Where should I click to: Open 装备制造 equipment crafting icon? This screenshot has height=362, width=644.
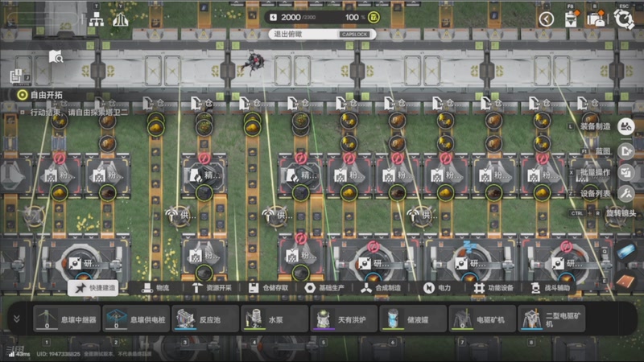[626, 126]
